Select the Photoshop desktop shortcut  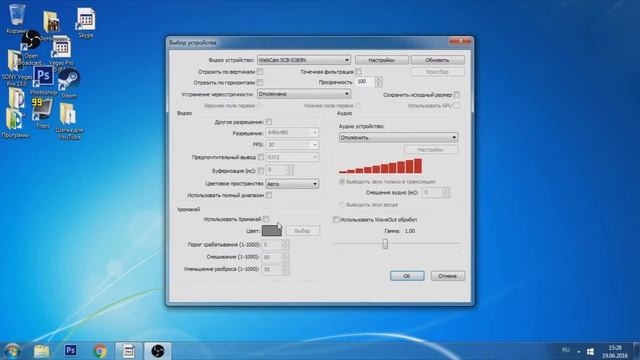[x=43, y=81]
